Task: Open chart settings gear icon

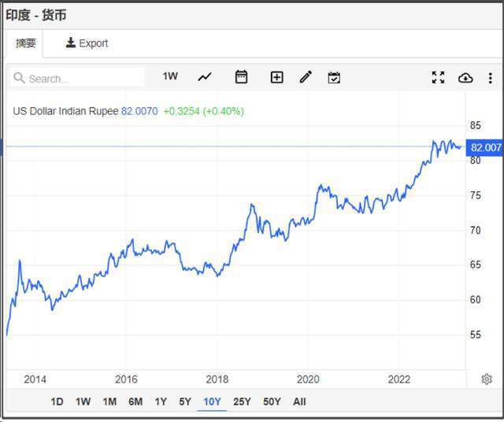Action: [x=487, y=379]
